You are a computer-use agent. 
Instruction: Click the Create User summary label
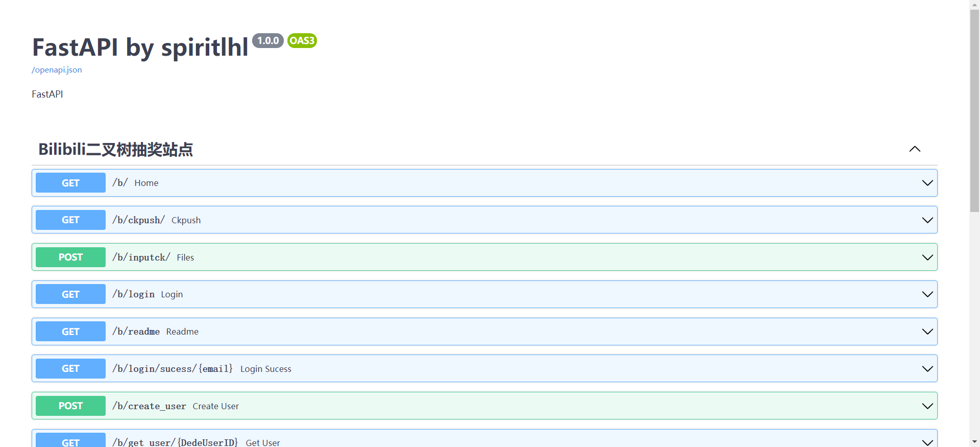215,406
